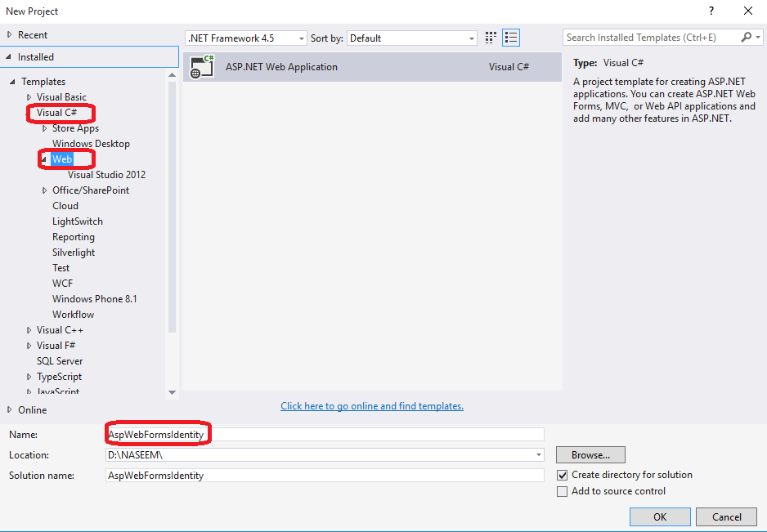Screen dimensions: 767x532
Task: Select Visual Studio 2012 under Web
Action: click(106, 175)
